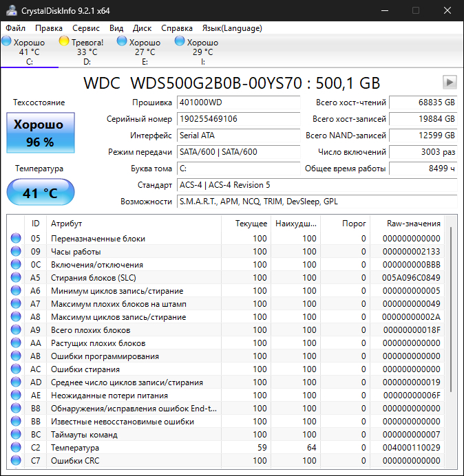The image size is (464, 476).
Task: Open the Язык(Language) menu
Action: pos(232,28)
